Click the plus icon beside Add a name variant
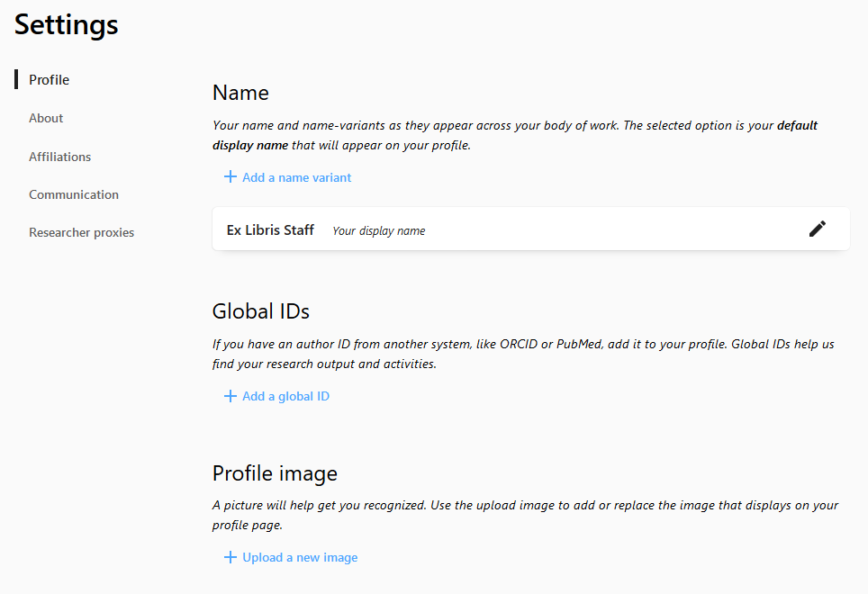868x594 pixels. pos(231,177)
